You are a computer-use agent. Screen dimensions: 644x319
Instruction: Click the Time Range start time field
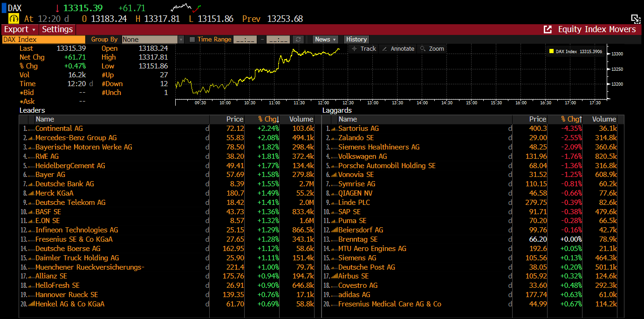245,40
